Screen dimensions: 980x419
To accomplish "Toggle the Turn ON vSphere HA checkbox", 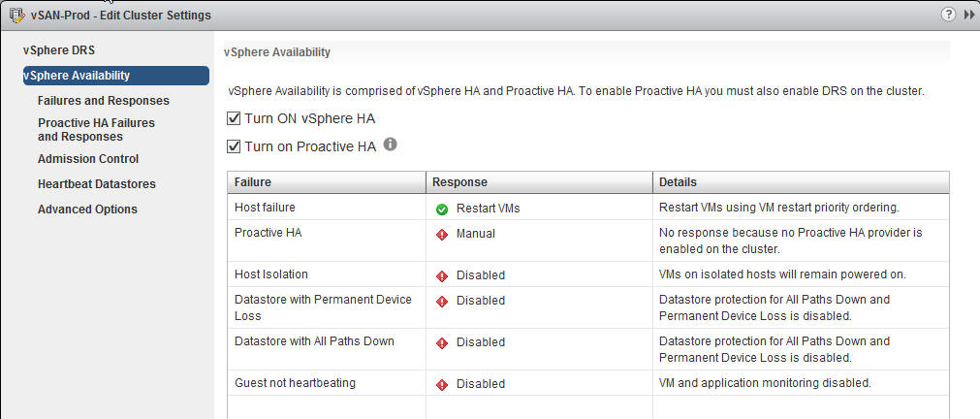I will pyautogui.click(x=234, y=118).
